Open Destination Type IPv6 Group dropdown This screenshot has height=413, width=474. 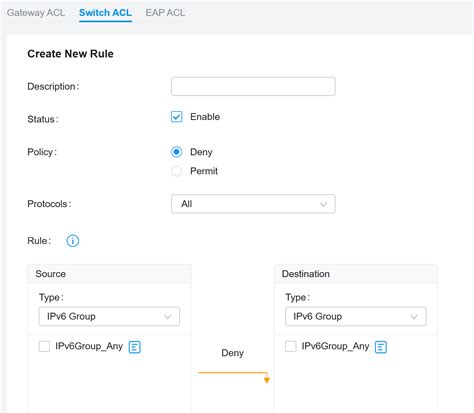[356, 316]
